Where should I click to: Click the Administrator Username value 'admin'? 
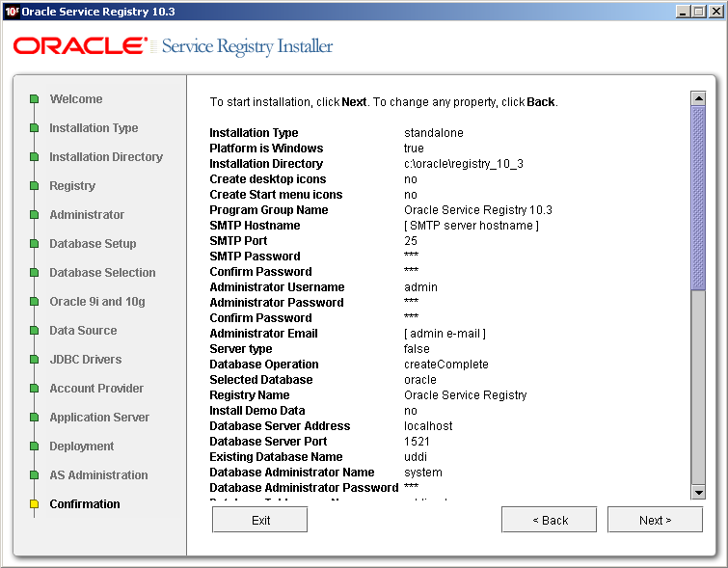[420, 287]
